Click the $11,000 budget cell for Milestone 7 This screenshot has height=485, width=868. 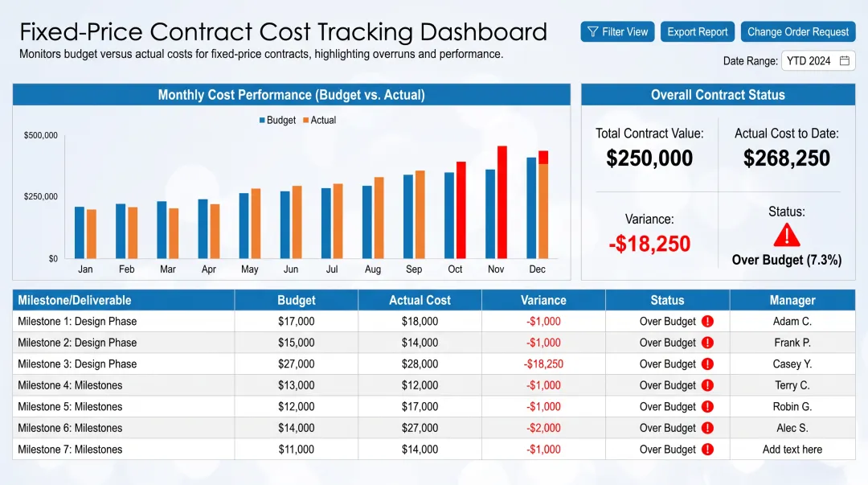[296, 450]
